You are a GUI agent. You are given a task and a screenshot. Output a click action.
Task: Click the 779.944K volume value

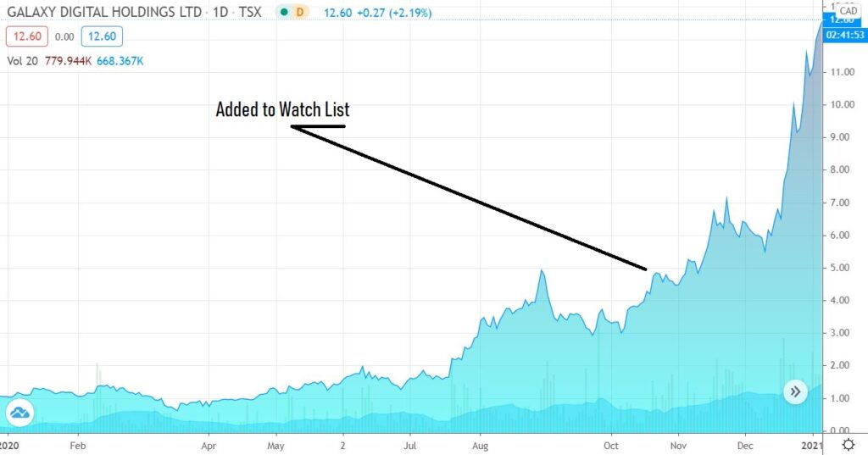coord(68,61)
